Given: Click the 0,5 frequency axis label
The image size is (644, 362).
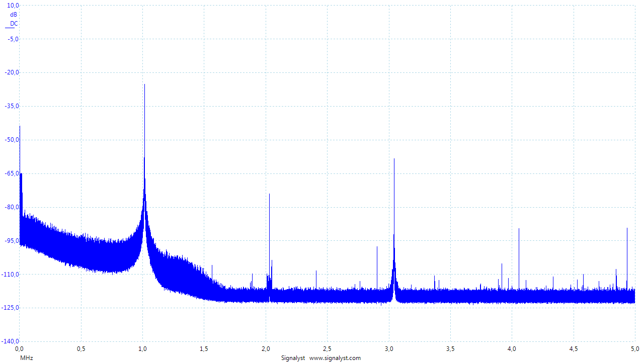Looking at the screenshot, I should click(x=81, y=348).
